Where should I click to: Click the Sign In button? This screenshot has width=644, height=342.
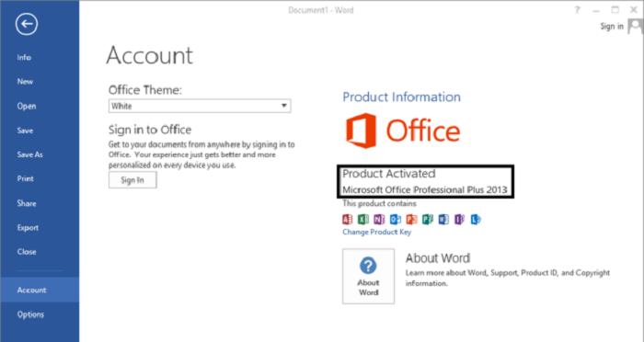pos(132,180)
